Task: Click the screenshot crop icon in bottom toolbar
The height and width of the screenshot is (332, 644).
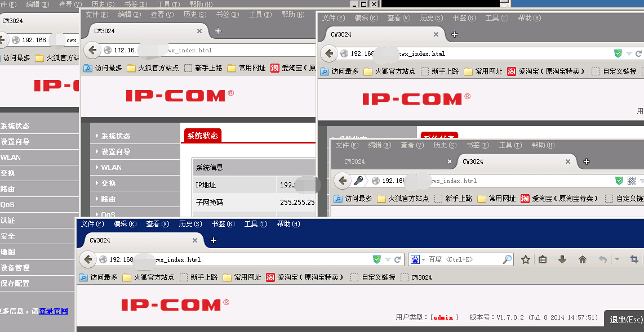Action: pyautogui.click(x=634, y=259)
